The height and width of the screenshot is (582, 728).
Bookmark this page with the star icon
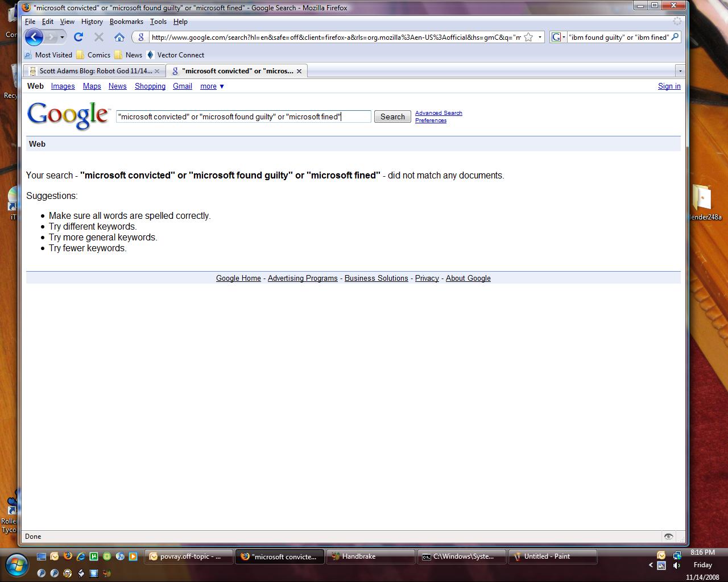tap(528, 37)
